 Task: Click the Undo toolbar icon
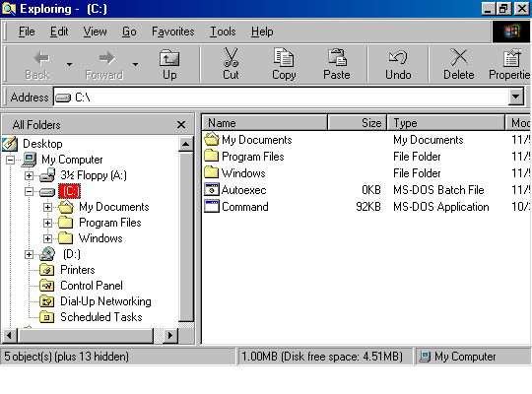[398, 57]
